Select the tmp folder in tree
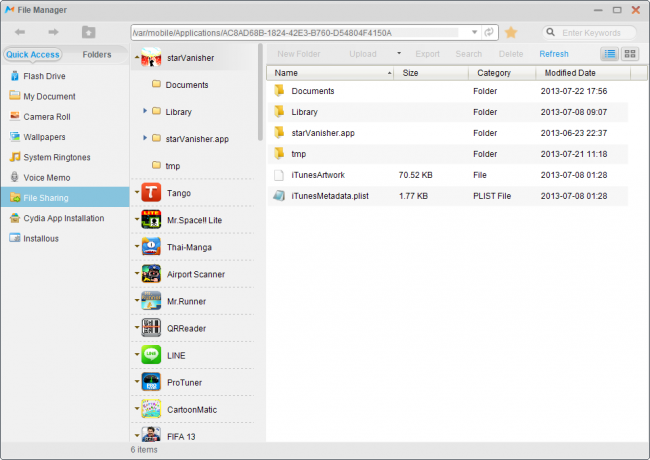This screenshot has height=460, width=650. (166, 166)
